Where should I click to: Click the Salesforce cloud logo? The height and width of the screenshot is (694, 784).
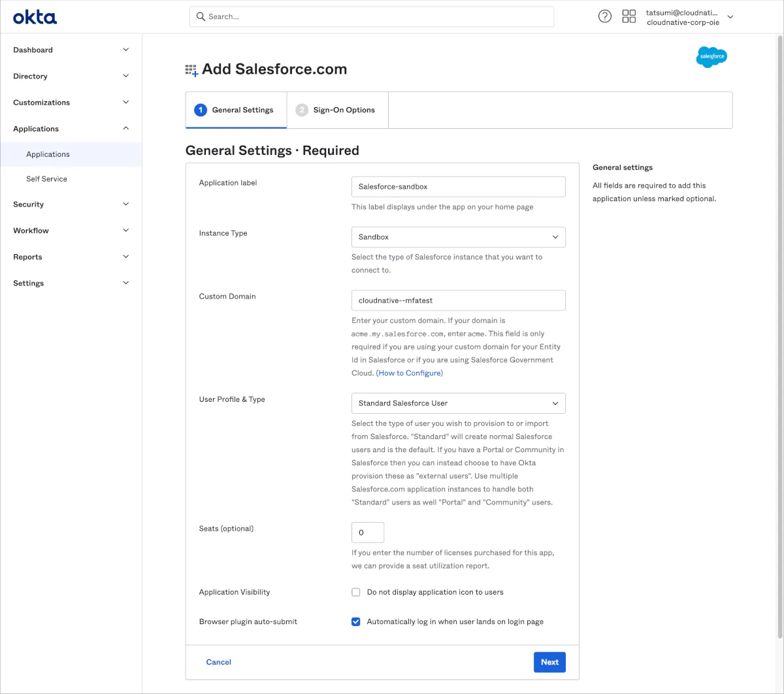click(711, 57)
